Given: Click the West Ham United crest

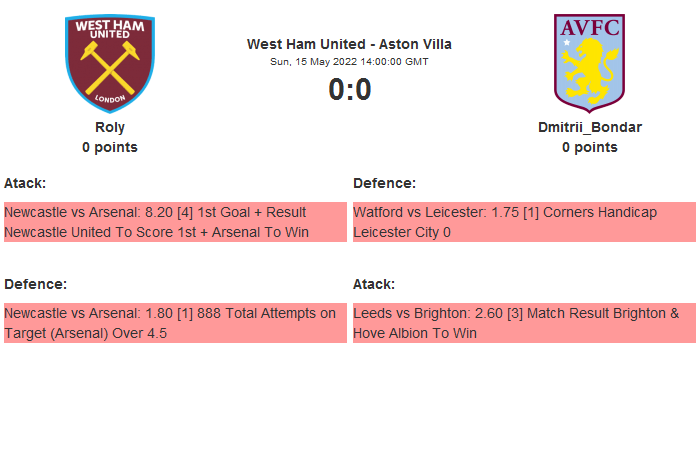Looking at the screenshot, I should tap(110, 63).
